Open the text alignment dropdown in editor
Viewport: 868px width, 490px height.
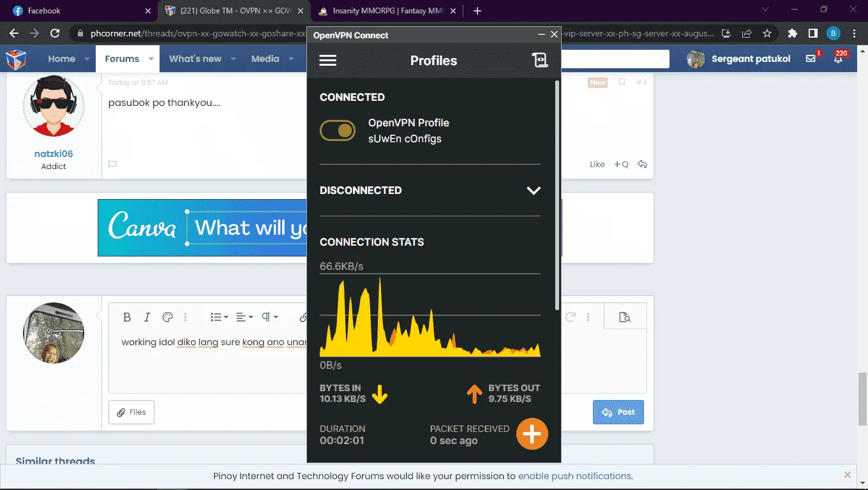244,317
